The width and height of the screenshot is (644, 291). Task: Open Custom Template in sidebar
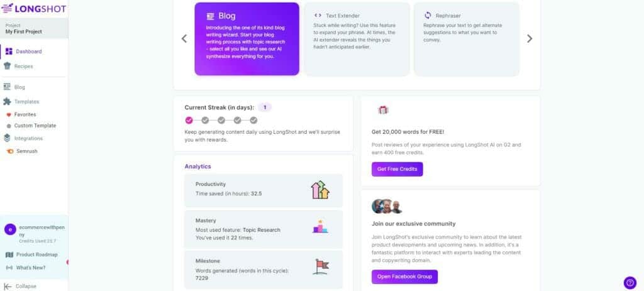point(31,126)
